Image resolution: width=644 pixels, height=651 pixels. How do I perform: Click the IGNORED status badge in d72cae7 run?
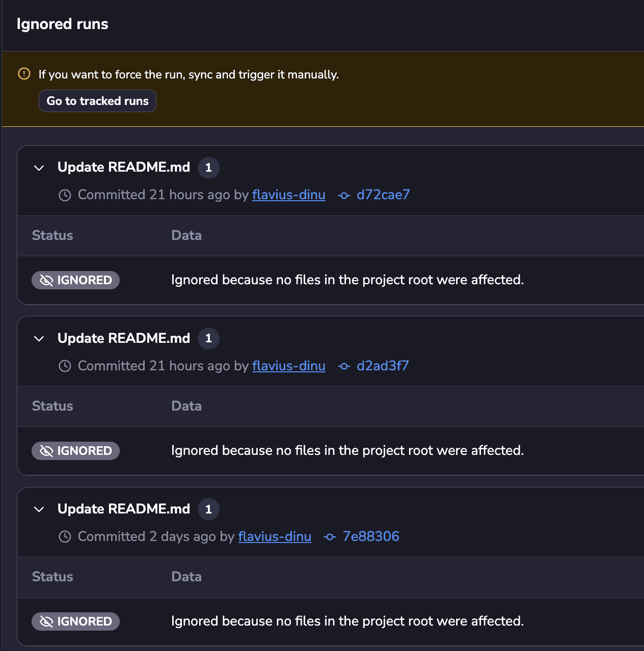(x=75, y=280)
